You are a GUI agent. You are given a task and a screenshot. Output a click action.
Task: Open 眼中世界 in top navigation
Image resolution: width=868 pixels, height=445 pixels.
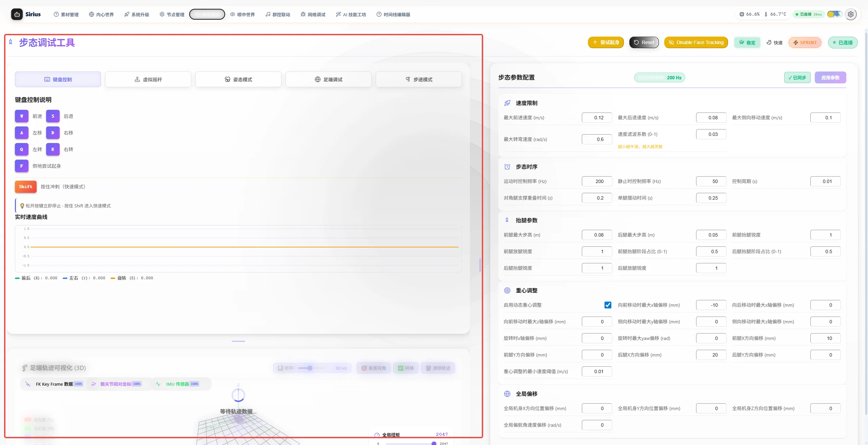[242, 14]
